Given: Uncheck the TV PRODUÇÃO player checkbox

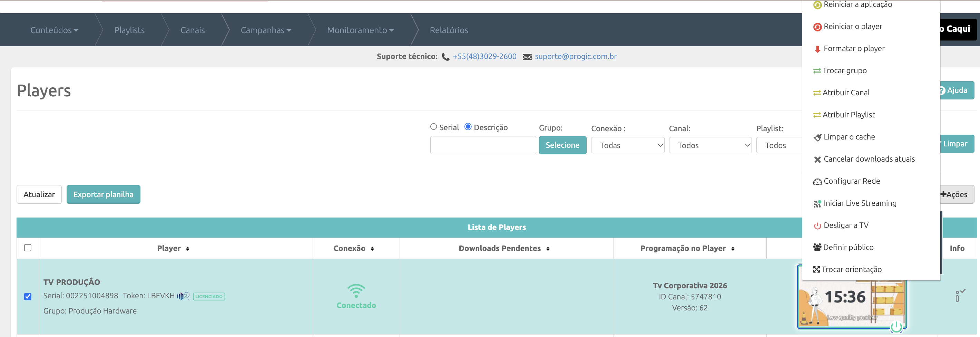Looking at the screenshot, I should (28, 297).
